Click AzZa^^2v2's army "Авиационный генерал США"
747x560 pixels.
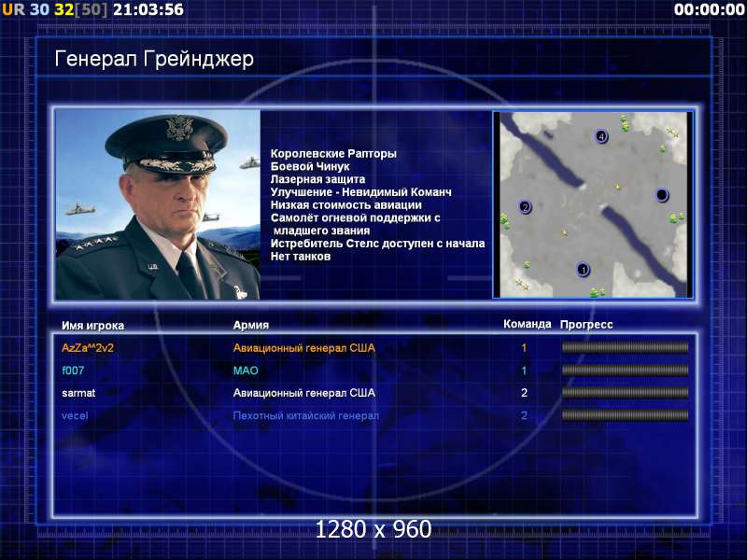pyautogui.click(x=304, y=347)
